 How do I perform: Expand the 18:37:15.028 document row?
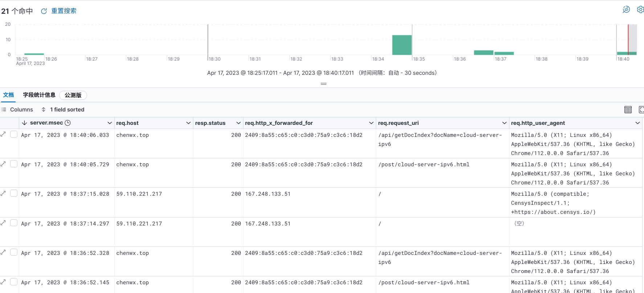coord(3,194)
